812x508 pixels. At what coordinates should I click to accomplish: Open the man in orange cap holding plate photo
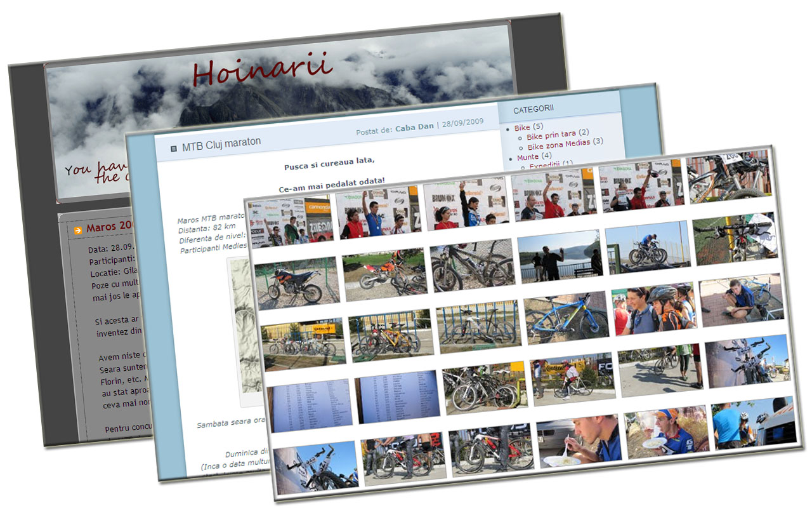point(667,431)
